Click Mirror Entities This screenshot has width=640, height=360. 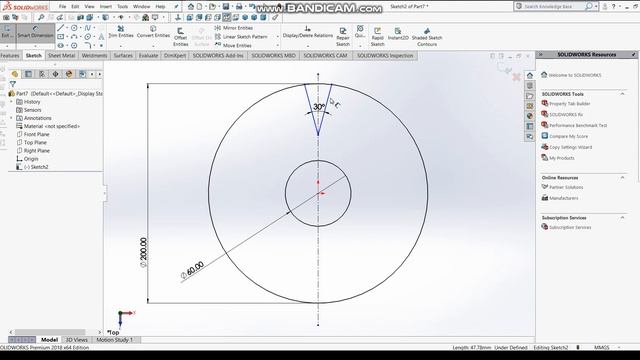[233, 28]
